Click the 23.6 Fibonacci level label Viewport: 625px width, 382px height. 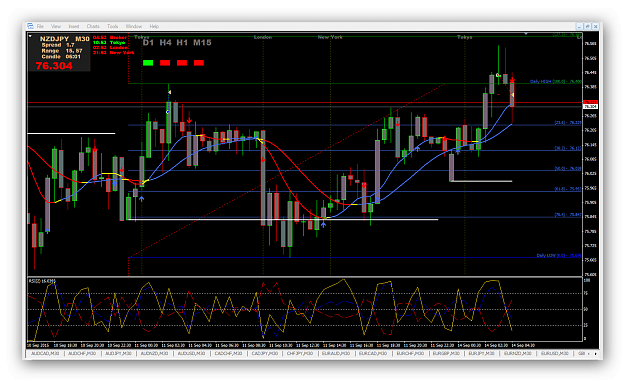coord(568,123)
